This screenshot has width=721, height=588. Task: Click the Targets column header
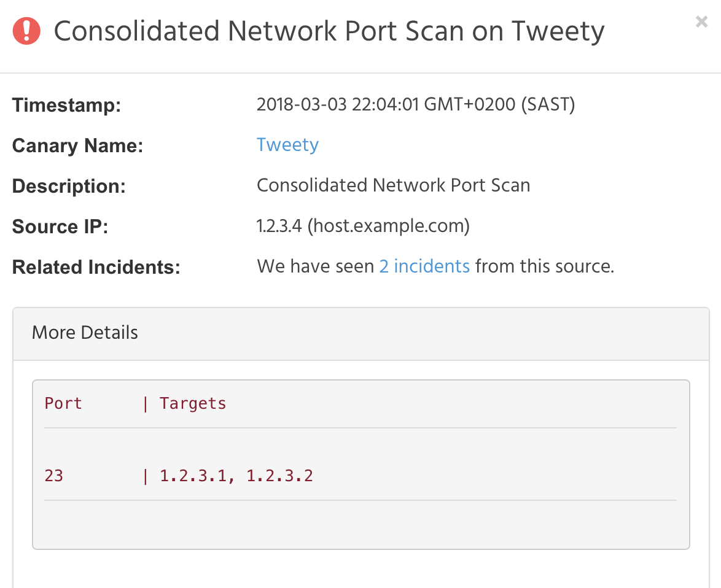[193, 403]
